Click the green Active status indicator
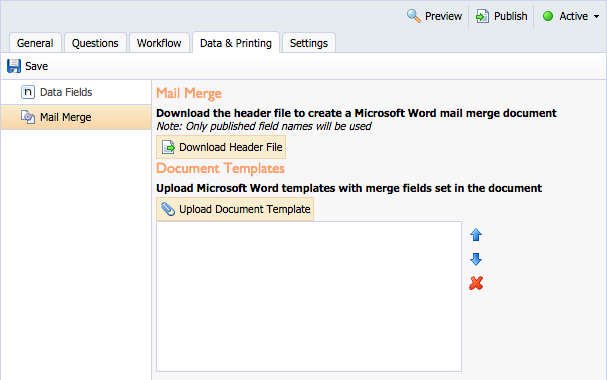The width and height of the screenshot is (607, 380). tap(548, 16)
